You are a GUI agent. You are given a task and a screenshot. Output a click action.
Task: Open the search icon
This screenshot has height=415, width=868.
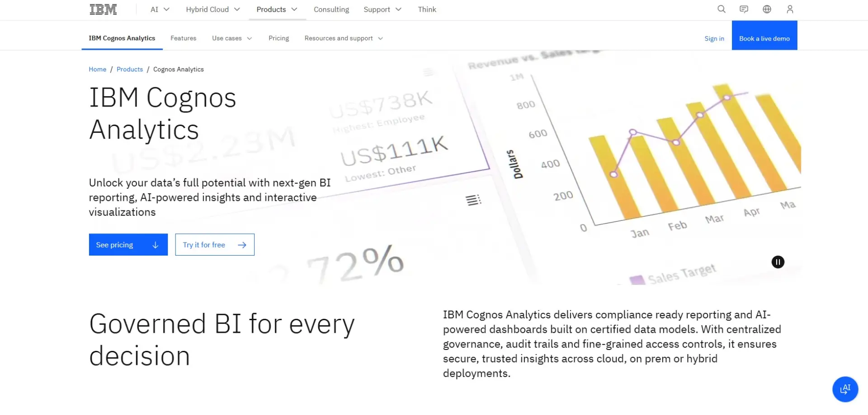click(x=721, y=9)
